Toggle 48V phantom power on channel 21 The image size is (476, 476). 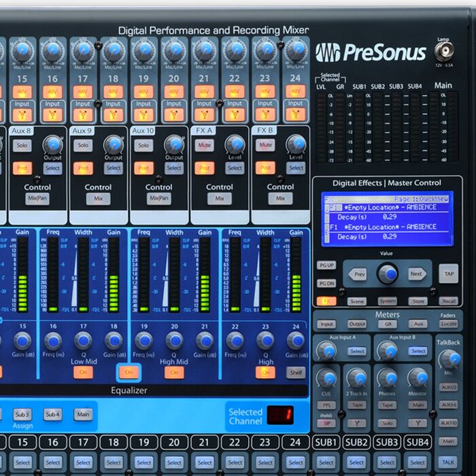click(204, 92)
